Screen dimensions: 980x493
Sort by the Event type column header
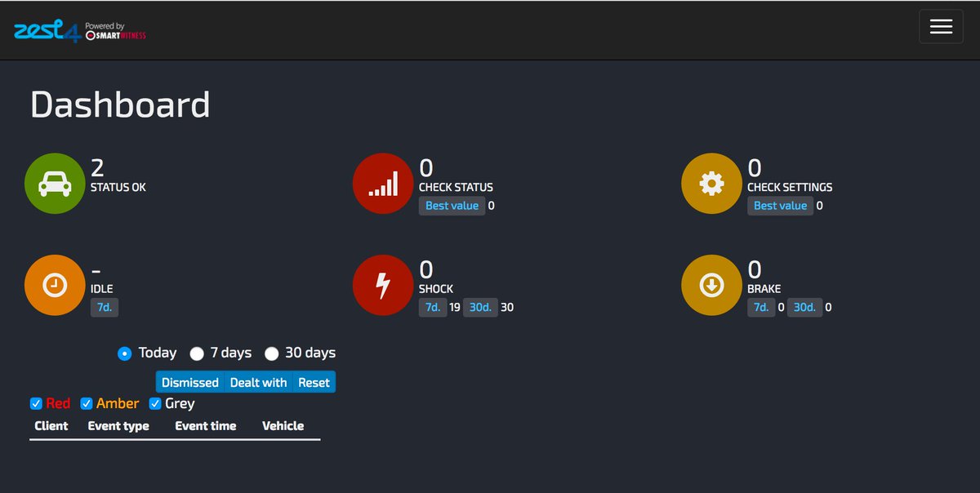click(x=118, y=426)
